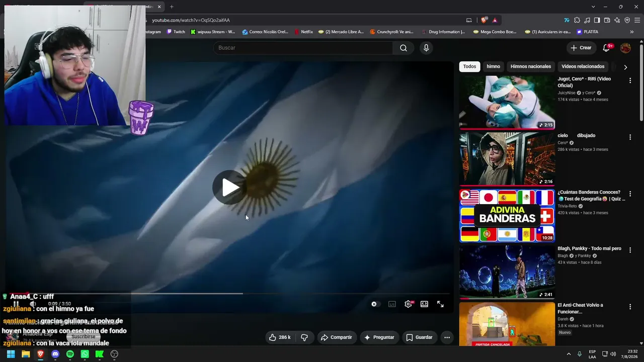Open the cielo dibujado video thumbnail
This screenshot has width=644, height=362.
507,159
